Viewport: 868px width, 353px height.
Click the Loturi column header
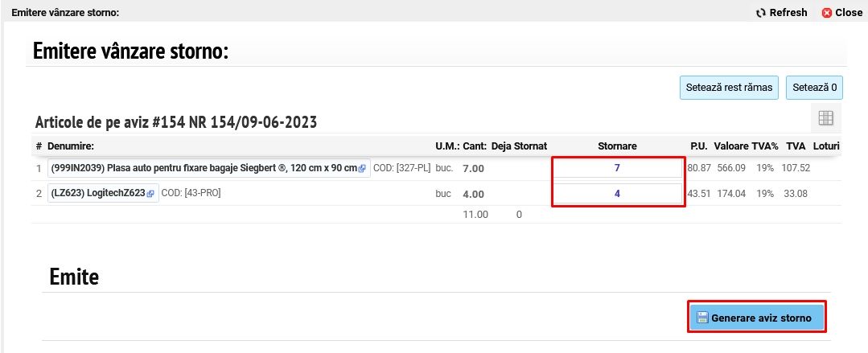coord(826,146)
